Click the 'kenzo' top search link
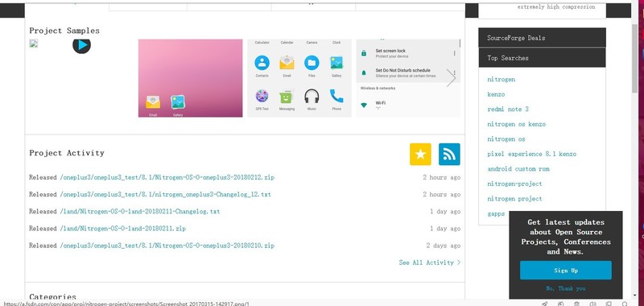This screenshot has height=306, width=644. click(496, 94)
